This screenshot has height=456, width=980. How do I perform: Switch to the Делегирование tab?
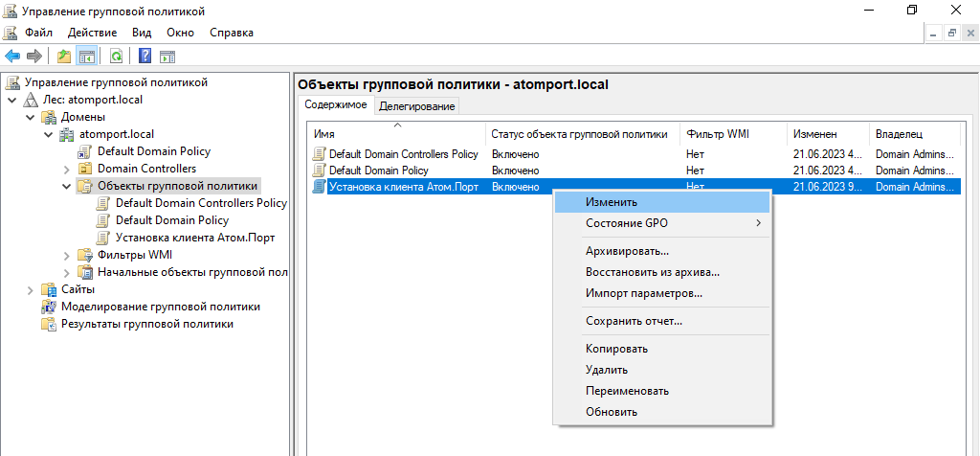click(x=416, y=106)
